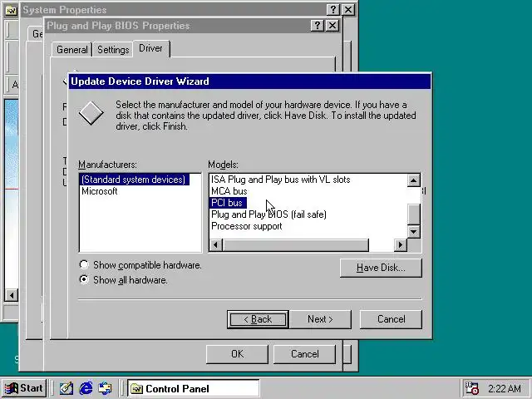Select "Show all hardware" radio button

[x=84, y=279]
